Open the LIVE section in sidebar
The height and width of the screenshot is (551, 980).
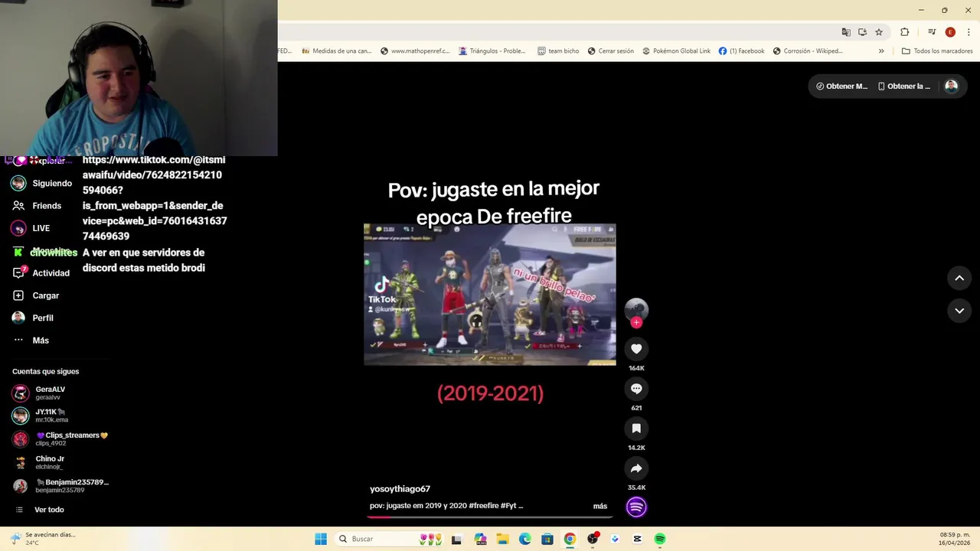(x=31, y=228)
